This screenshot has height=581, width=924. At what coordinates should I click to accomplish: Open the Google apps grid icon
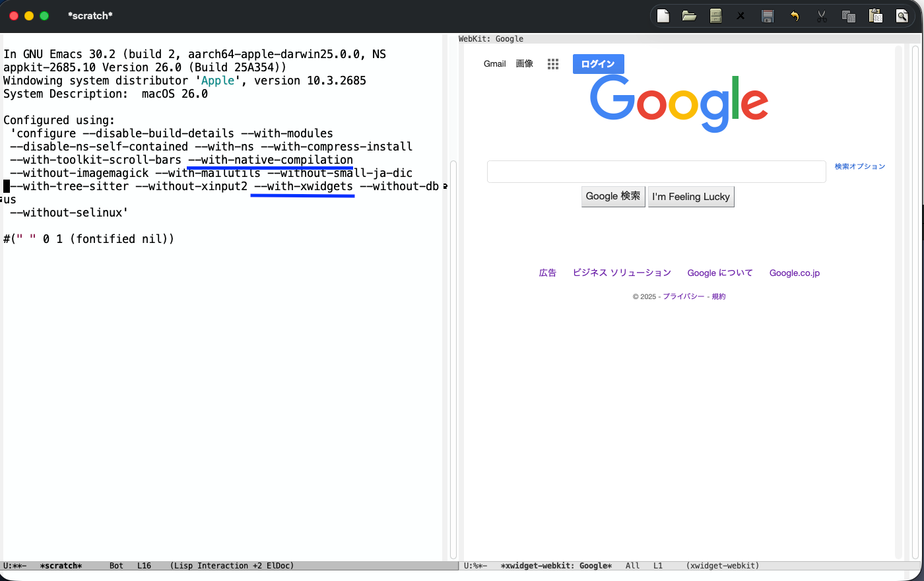[x=553, y=64]
